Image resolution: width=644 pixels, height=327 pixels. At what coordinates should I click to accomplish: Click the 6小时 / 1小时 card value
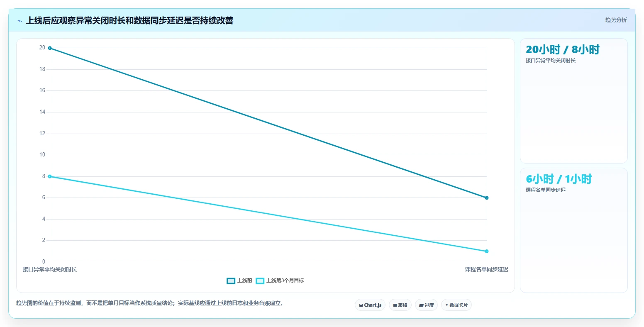(559, 179)
